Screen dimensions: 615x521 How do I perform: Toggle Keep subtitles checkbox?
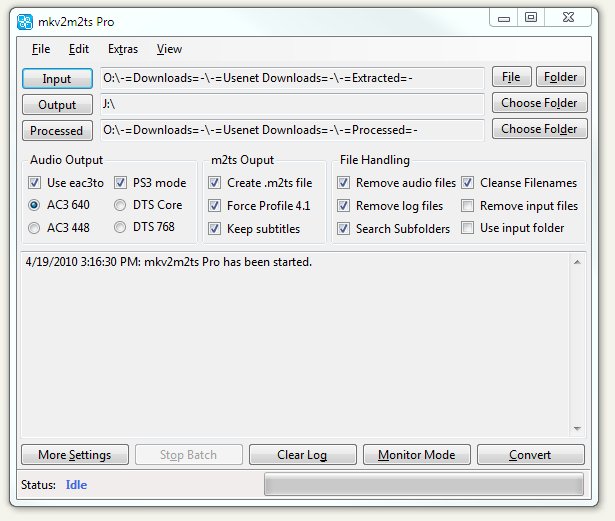(215, 228)
